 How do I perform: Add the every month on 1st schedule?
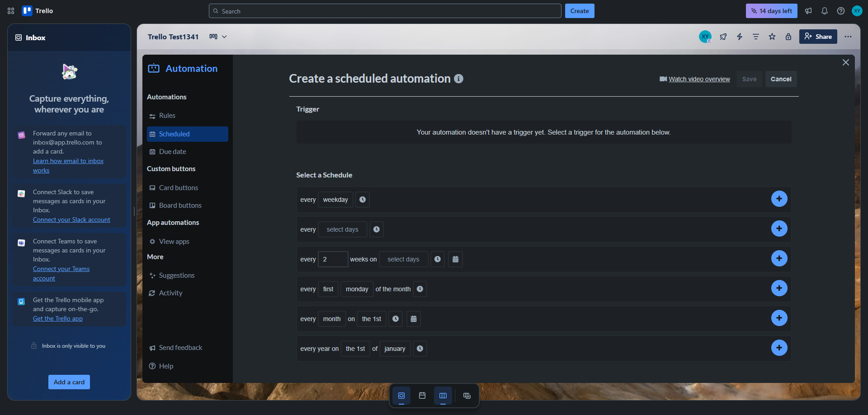coord(779,318)
